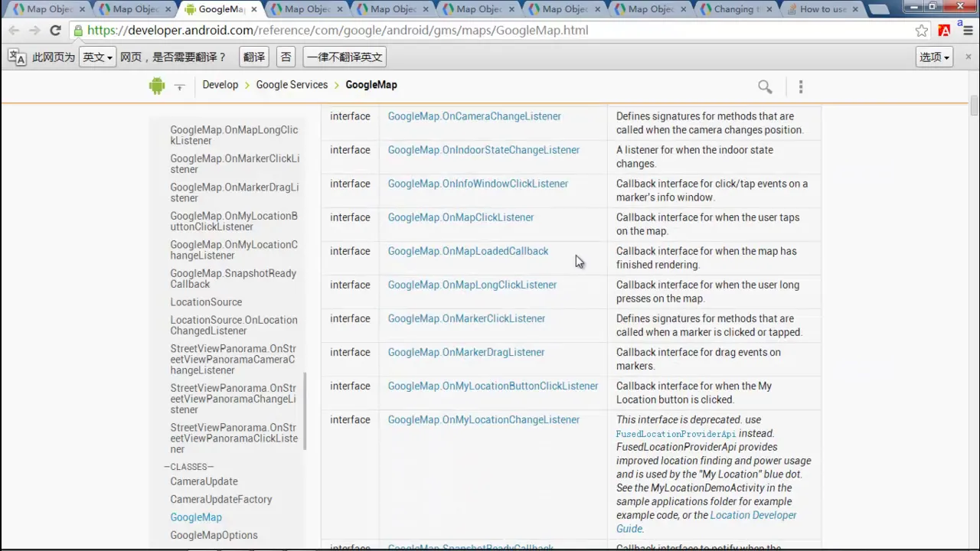
Task: Open the 英文 source language dropdown
Action: pos(97,57)
